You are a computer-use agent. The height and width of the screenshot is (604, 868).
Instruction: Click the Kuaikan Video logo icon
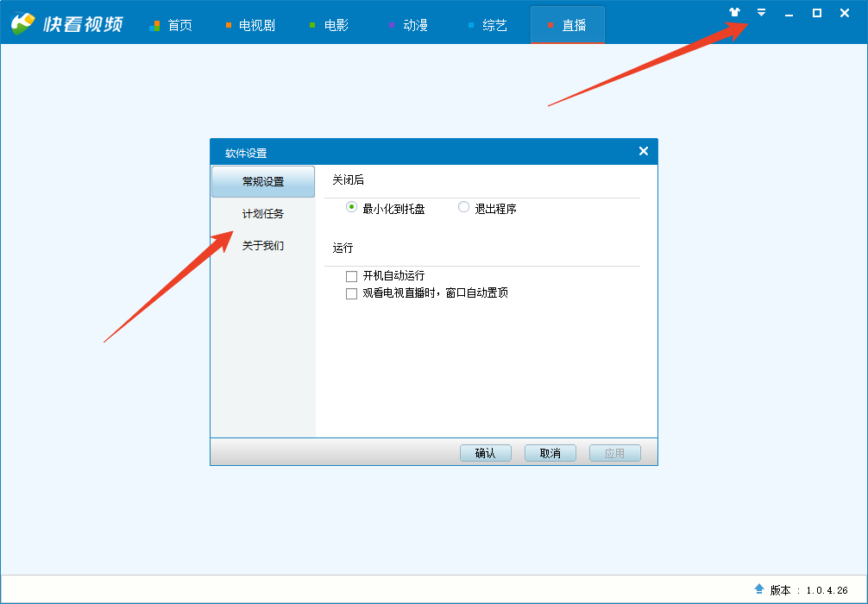click(x=22, y=24)
